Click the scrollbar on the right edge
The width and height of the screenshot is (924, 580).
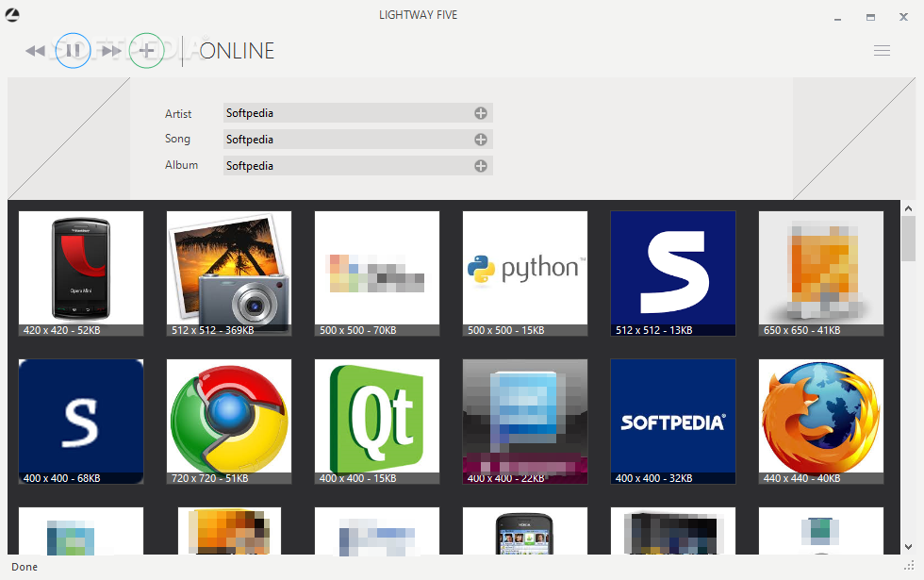[908, 245]
